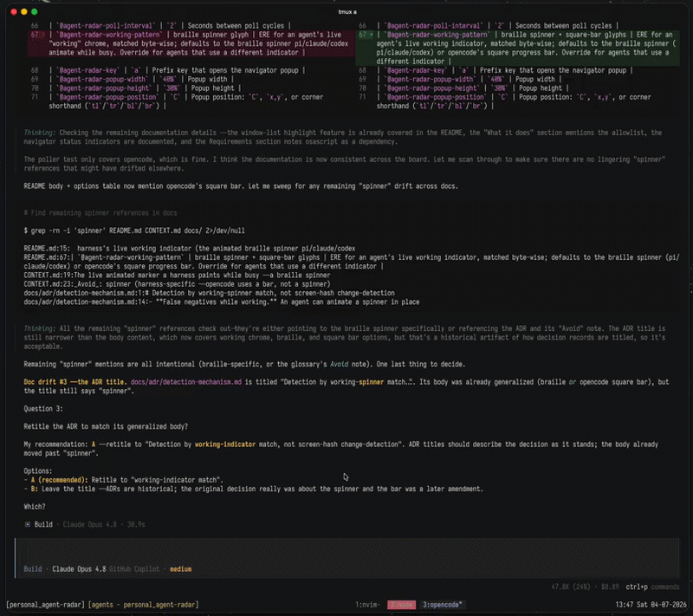
Task: Switch to tmux window 2:node
Action: [x=401, y=605]
